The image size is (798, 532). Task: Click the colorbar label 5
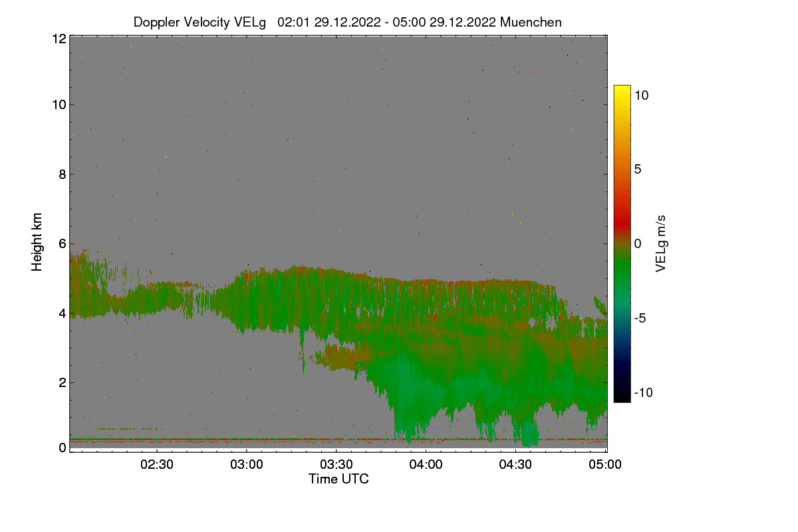coord(637,169)
